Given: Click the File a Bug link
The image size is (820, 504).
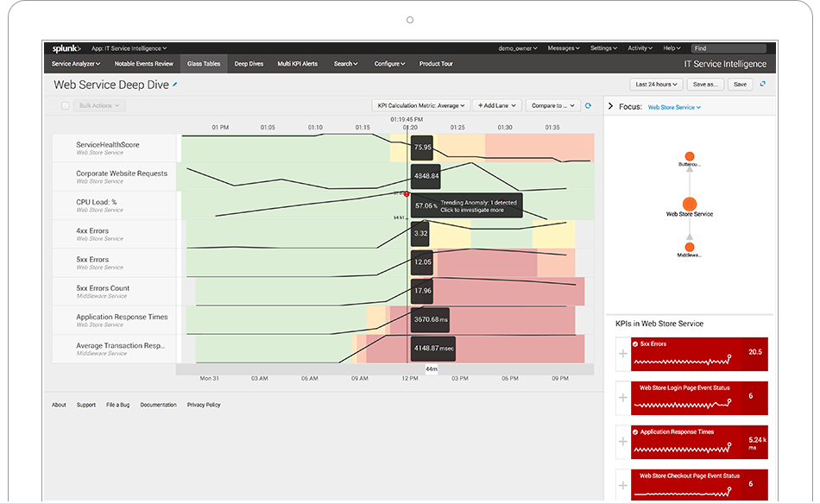Looking at the screenshot, I should [x=117, y=405].
